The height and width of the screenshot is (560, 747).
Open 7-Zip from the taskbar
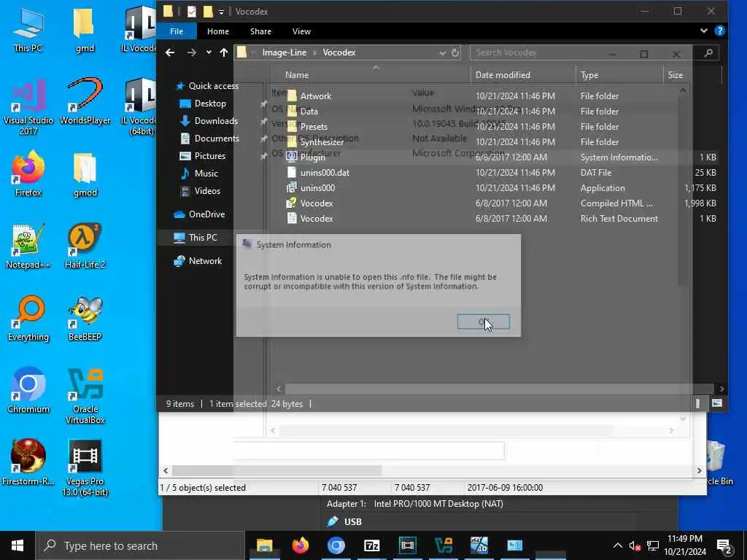coord(371,545)
